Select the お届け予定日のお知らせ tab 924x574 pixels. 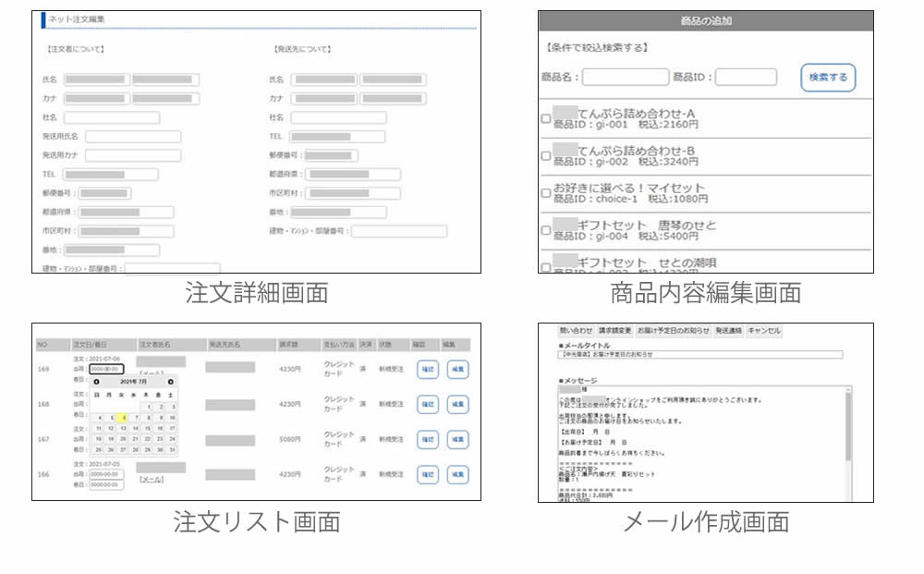(x=671, y=330)
